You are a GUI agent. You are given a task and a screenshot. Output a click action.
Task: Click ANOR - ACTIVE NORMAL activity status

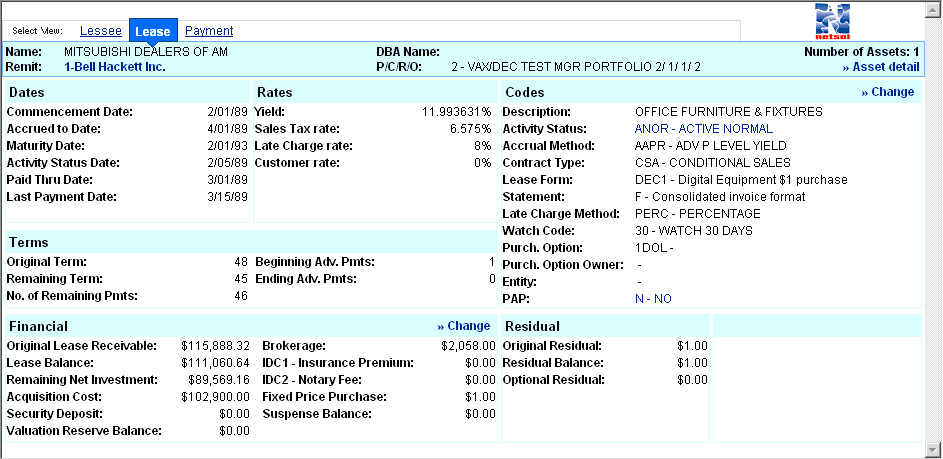click(704, 129)
